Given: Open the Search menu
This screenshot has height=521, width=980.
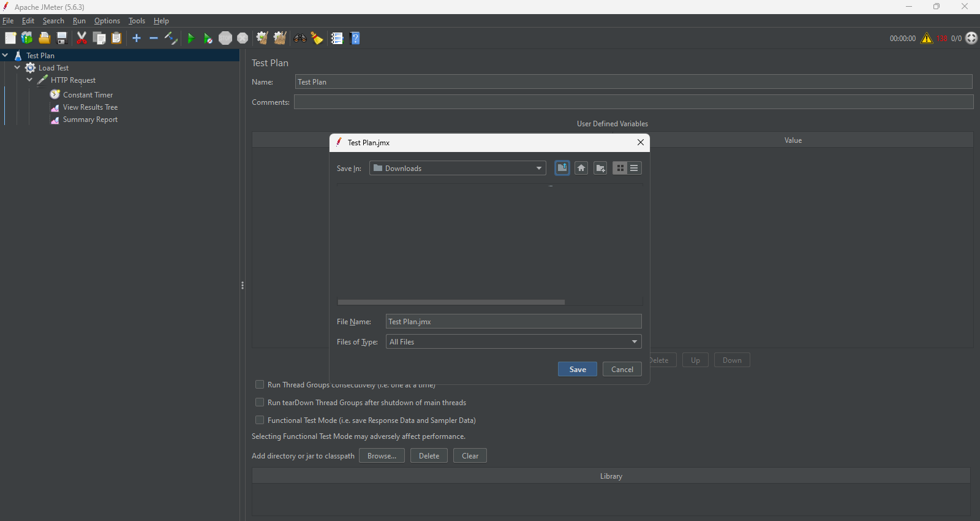Looking at the screenshot, I should (53, 21).
